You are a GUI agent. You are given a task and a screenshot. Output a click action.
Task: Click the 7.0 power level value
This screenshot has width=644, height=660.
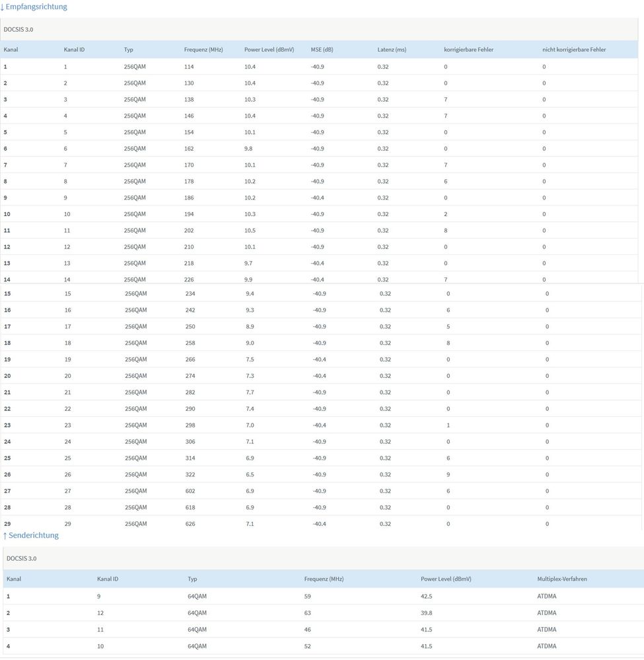250,425
